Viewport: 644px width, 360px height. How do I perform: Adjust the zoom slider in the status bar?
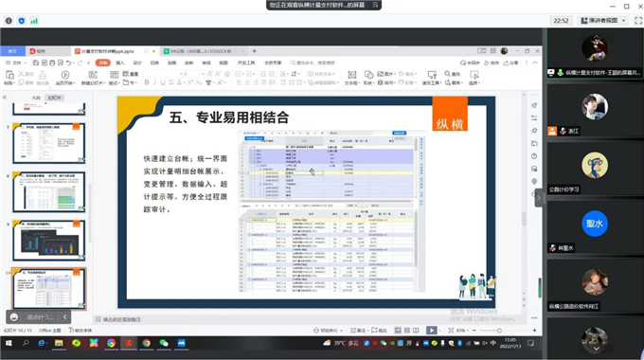click(499, 331)
